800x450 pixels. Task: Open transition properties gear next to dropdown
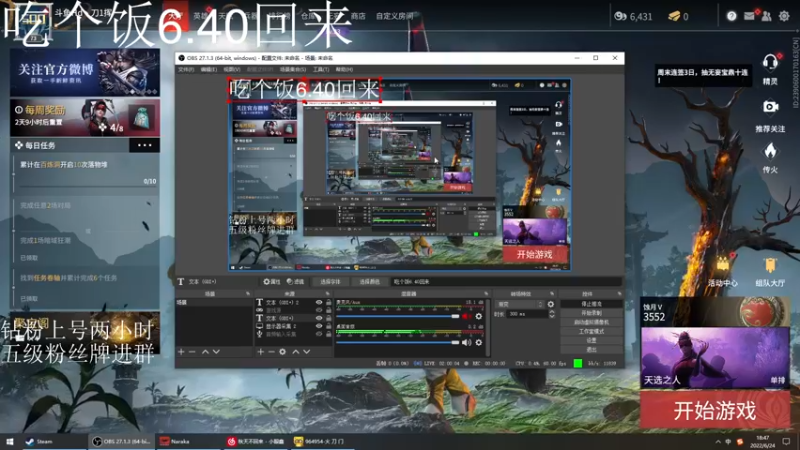[x=551, y=304]
